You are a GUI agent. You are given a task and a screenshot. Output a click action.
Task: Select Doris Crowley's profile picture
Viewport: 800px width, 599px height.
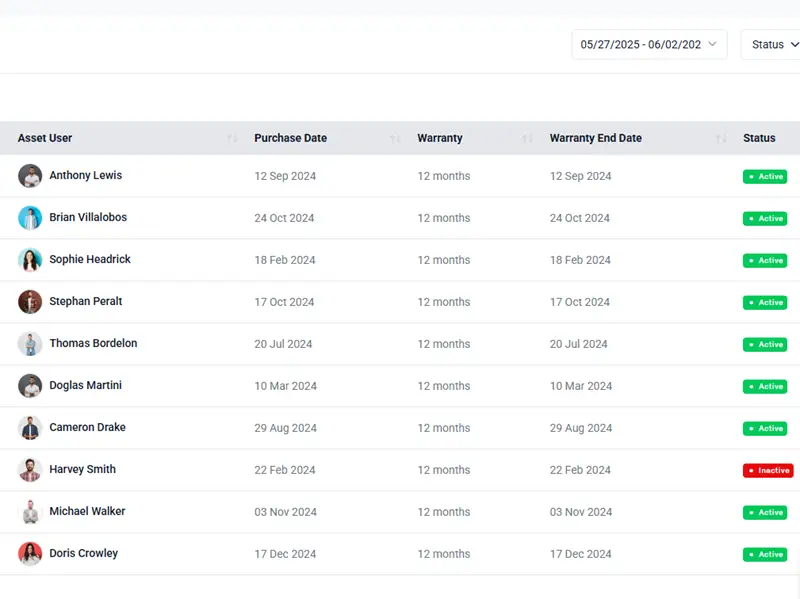30,554
